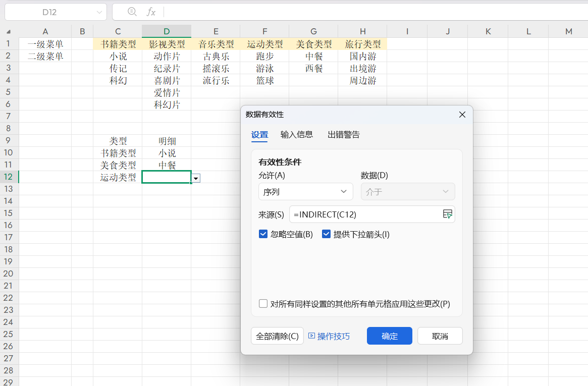This screenshot has width=588, height=386.
Task: Click header cell 运动类型 in row 1
Action: pos(265,44)
